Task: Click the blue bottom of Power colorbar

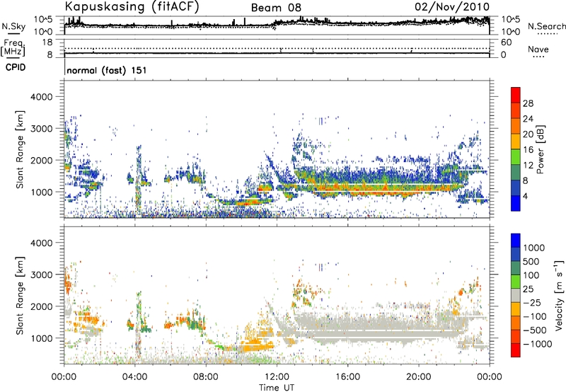Action: tap(516, 203)
